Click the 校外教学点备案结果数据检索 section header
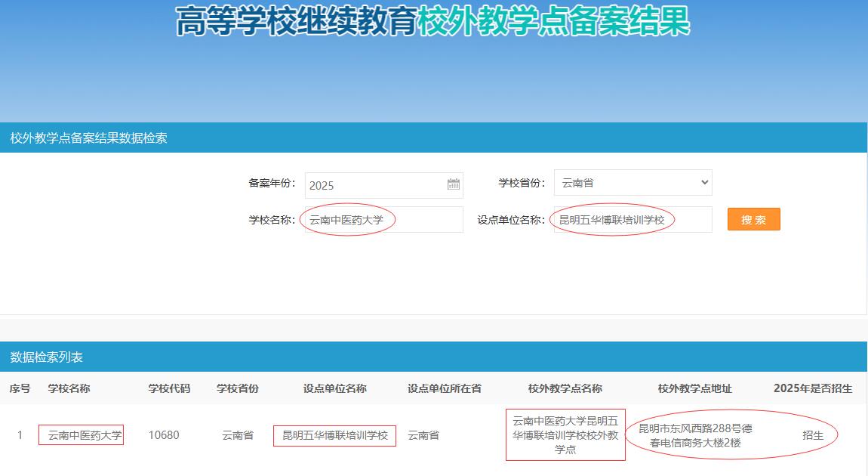The width and height of the screenshot is (868, 476). pos(88,138)
